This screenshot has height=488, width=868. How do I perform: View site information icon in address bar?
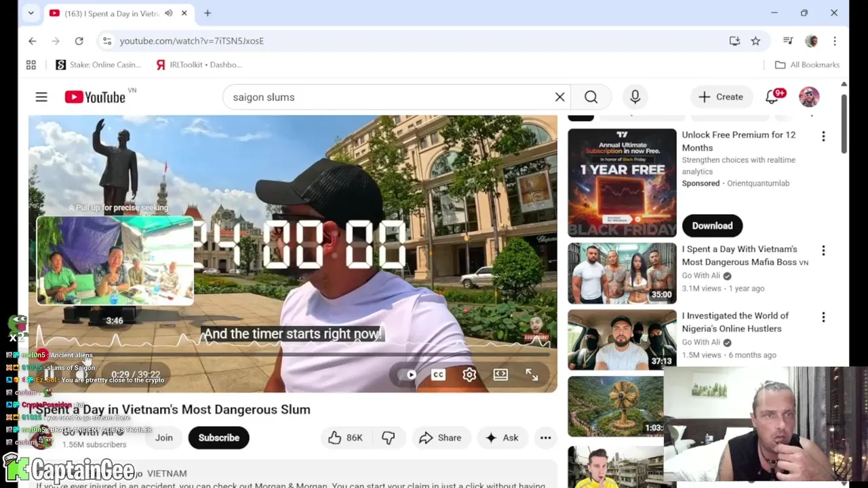click(x=107, y=41)
